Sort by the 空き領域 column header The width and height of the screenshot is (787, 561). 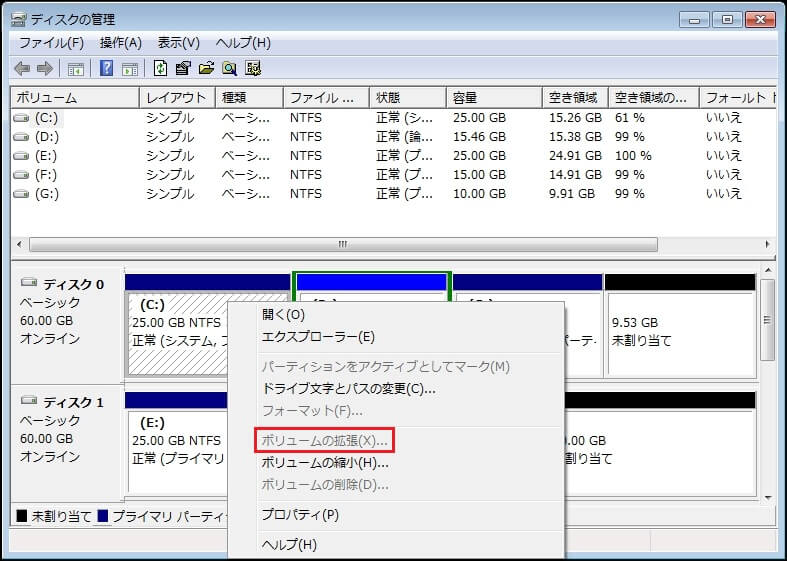(x=576, y=98)
